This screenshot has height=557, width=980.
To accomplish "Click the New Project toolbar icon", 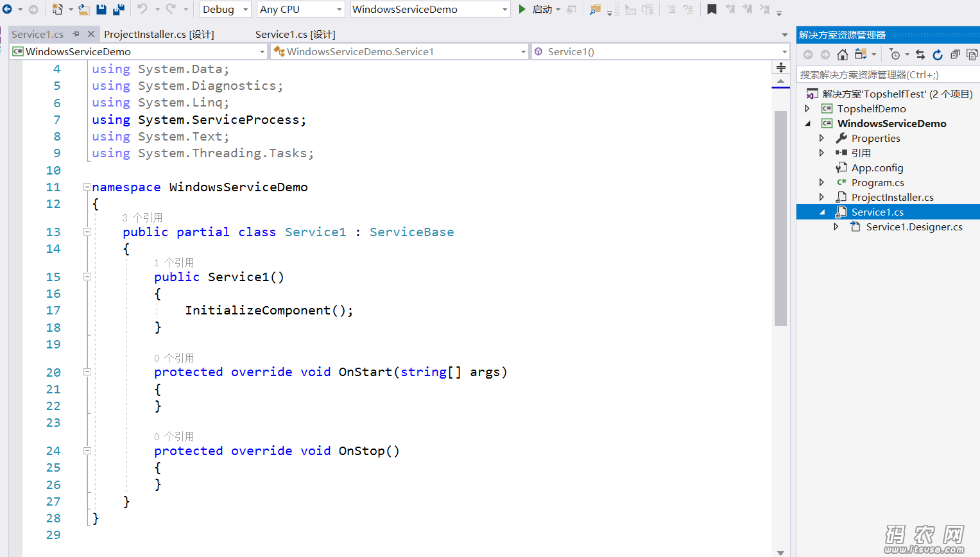I will click(x=58, y=10).
